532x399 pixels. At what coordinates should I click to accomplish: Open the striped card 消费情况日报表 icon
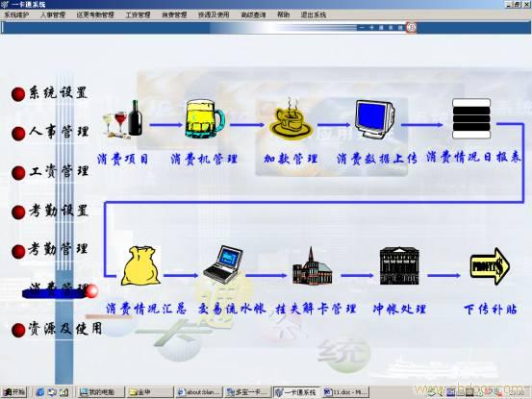[x=471, y=118]
